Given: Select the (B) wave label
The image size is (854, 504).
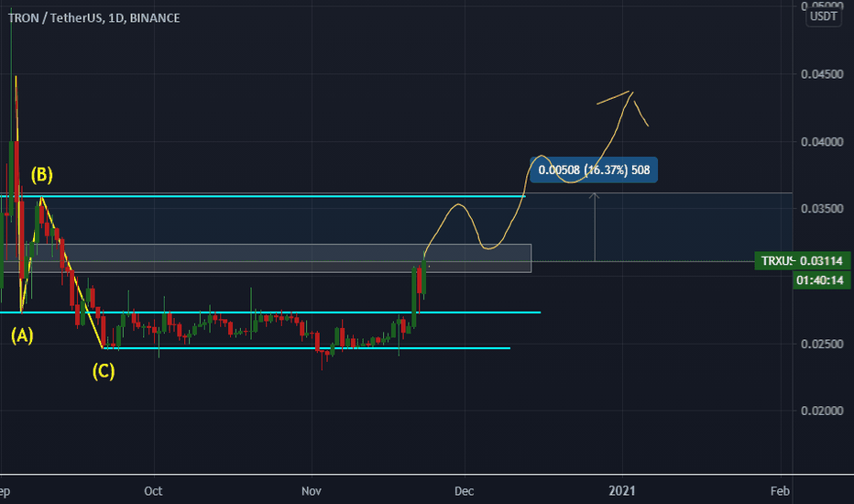Looking at the screenshot, I should 42,174.
